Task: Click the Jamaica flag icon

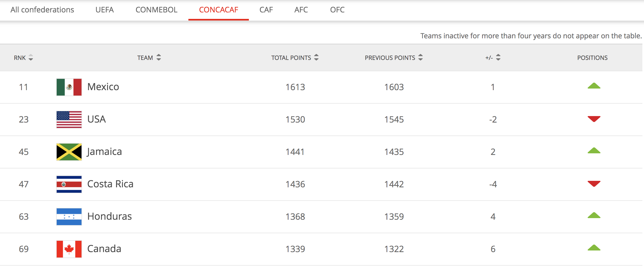Action: (x=69, y=152)
